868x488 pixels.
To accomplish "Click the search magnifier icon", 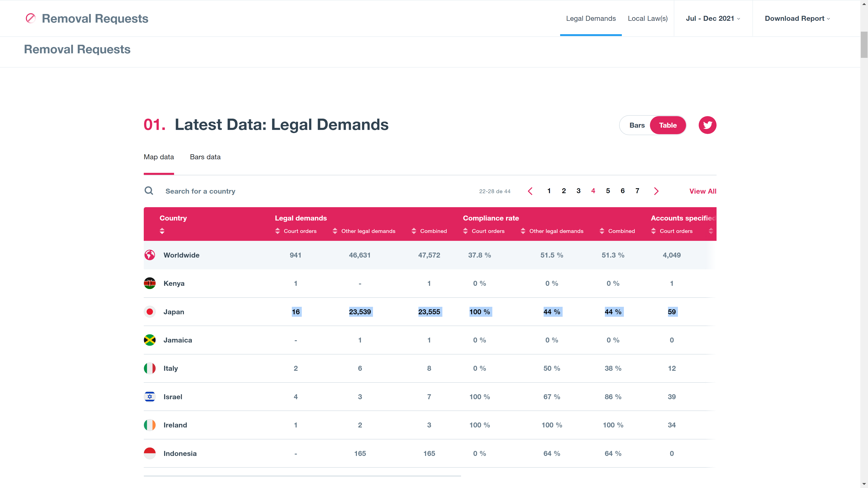I will (149, 191).
